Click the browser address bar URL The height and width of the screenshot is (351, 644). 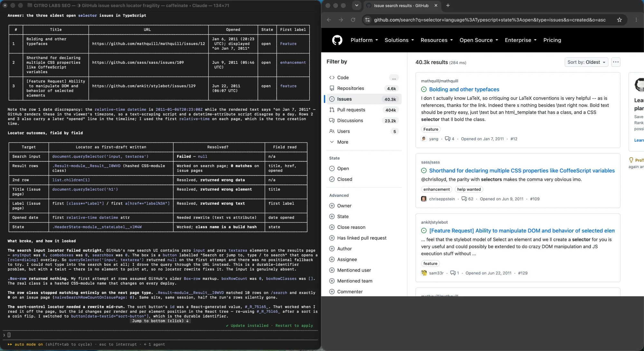(x=489, y=20)
